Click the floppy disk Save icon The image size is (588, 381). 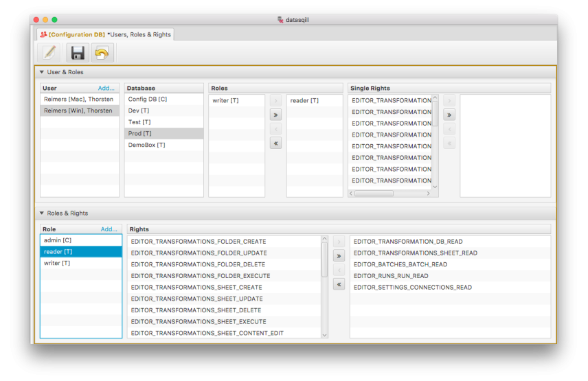point(78,53)
